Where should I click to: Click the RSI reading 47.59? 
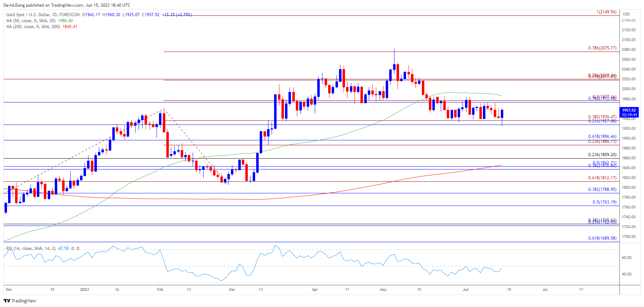(x=63, y=248)
